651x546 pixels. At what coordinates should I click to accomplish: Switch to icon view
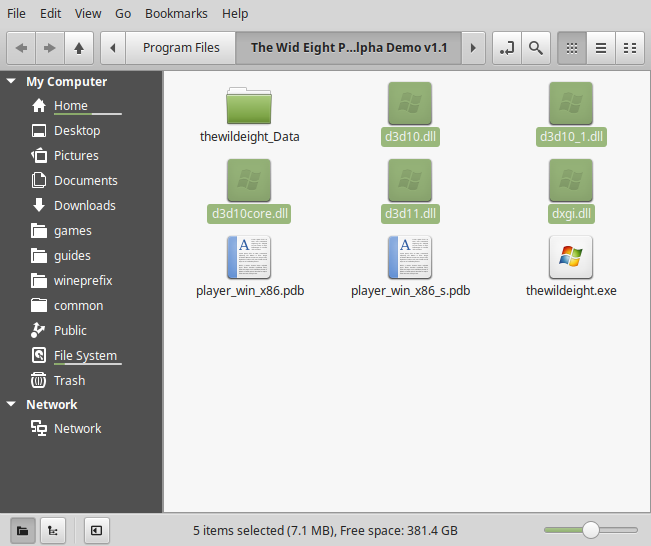(x=572, y=48)
